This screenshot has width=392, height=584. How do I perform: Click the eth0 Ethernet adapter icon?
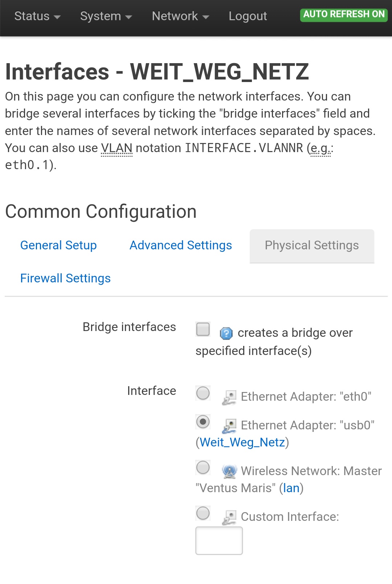coord(229,397)
